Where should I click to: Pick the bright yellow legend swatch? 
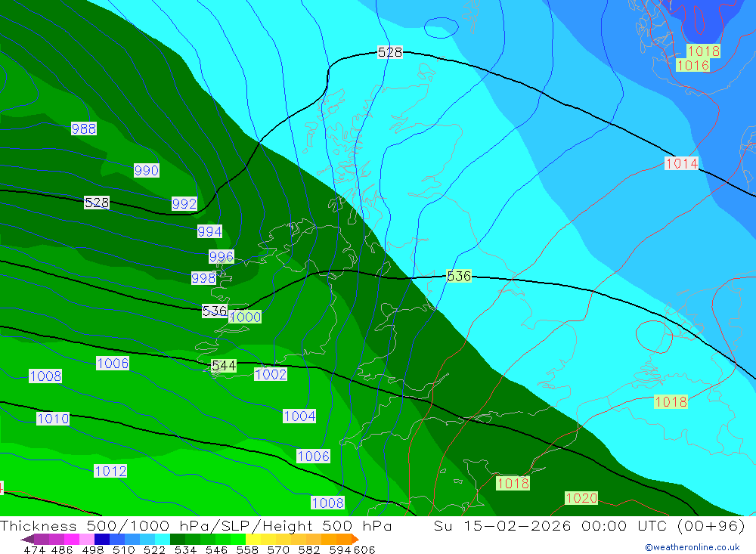(253, 539)
